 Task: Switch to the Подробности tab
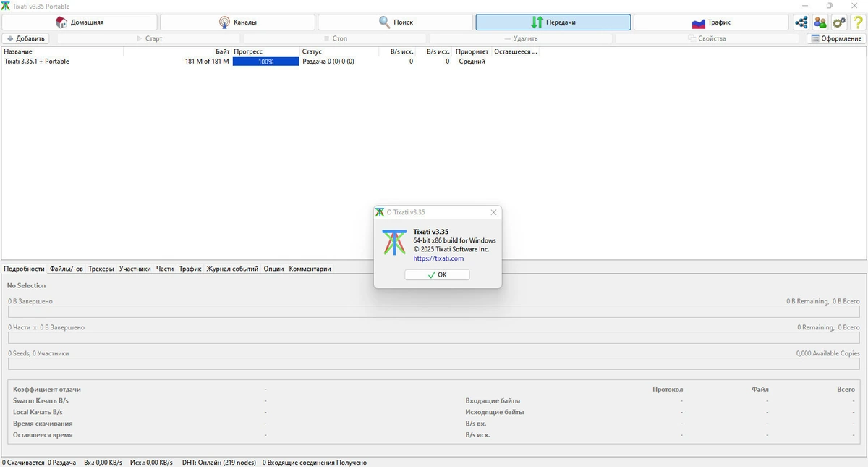[24, 269]
